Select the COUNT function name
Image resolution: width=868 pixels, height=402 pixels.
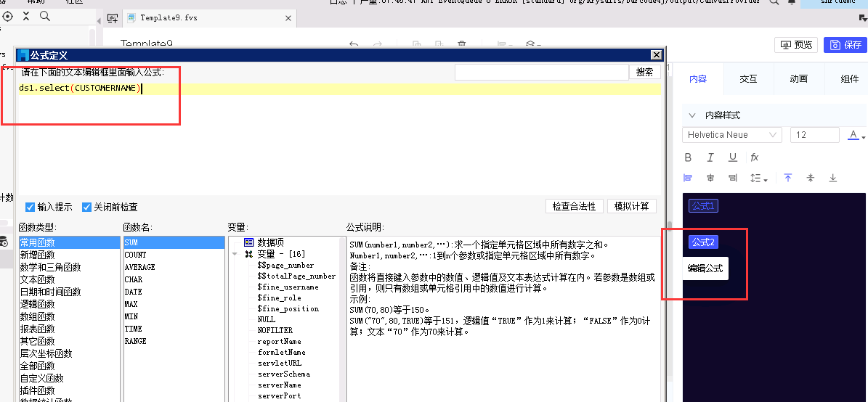[x=174, y=255]
